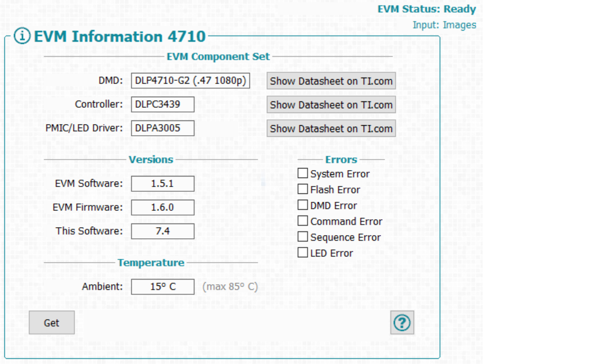Click the Temperature section heading
Screen dimensions: 609x364
pos(151,263)
